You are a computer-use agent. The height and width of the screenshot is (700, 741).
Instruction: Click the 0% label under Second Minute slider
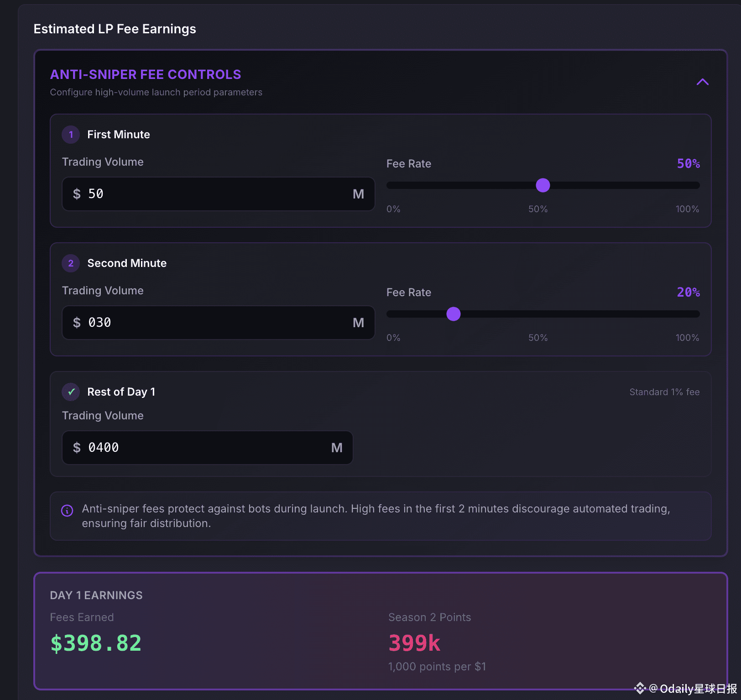point(393,338)
